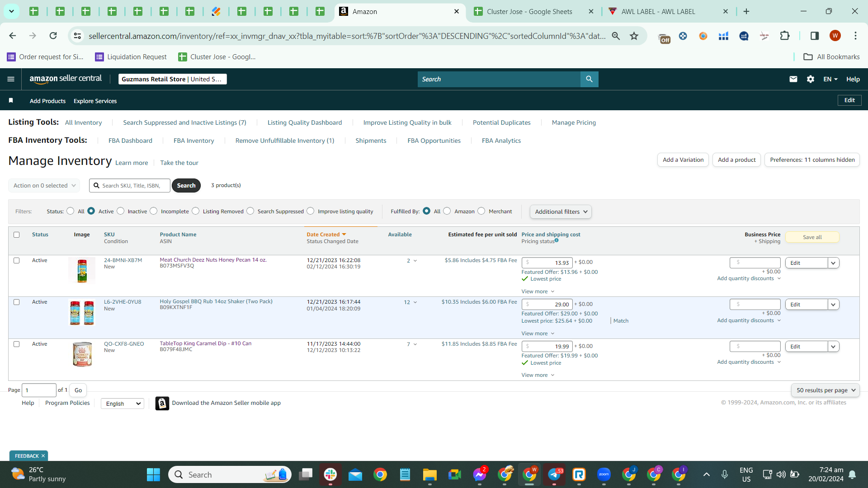
Task: Click the Amazon Seller Central logo
Action: pos(66,79)
